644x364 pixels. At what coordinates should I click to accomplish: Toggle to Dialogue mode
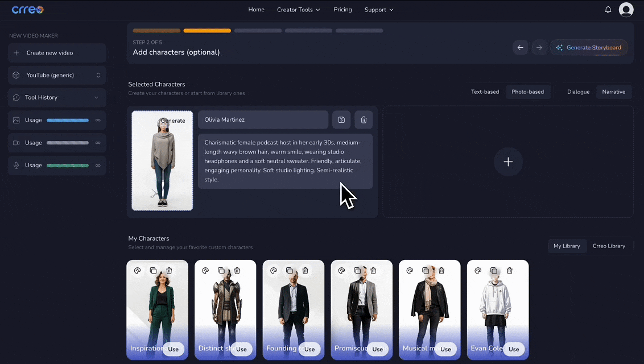578,92
